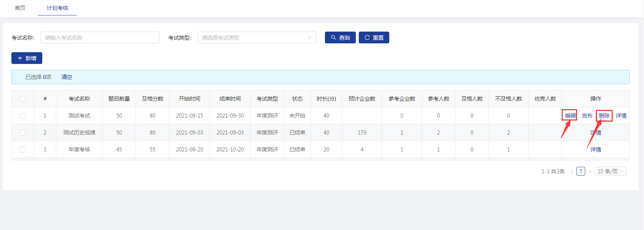Select the header select-all checkbox

point(23,99)
